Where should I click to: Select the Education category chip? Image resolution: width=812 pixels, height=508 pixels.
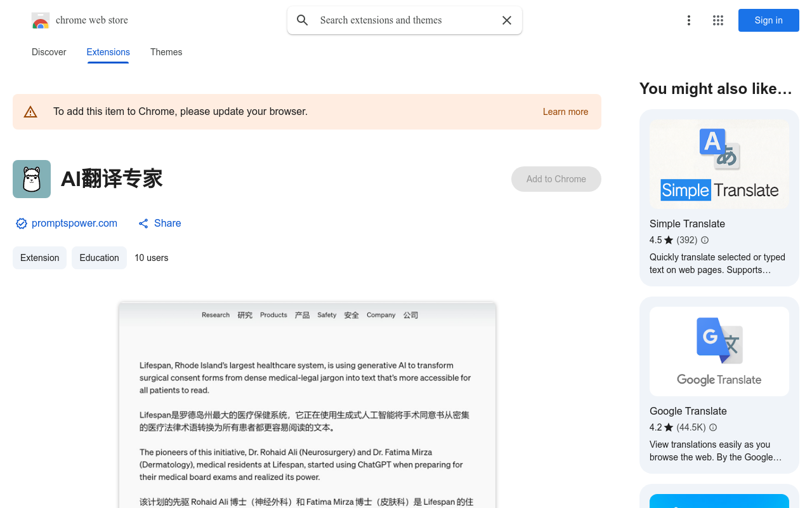coord(99,258)
